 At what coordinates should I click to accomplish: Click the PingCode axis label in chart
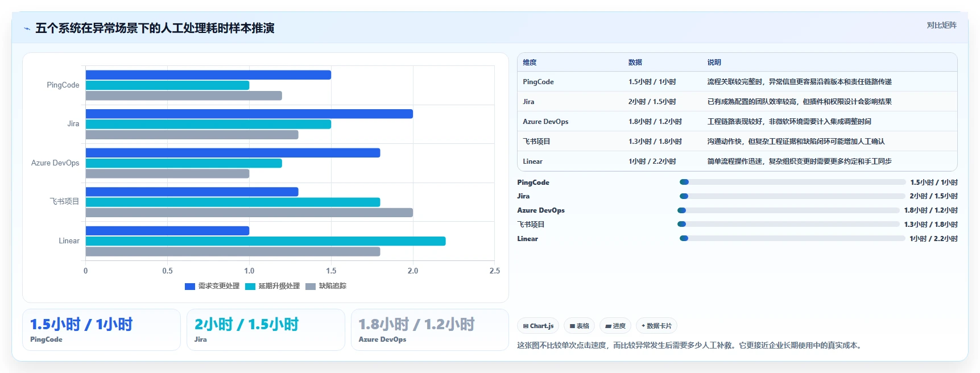63,85
